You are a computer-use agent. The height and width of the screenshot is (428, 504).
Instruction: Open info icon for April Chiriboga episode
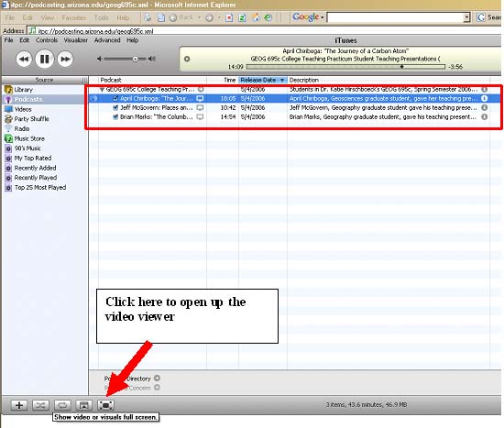pyautogui.click(x=485, y=98)
